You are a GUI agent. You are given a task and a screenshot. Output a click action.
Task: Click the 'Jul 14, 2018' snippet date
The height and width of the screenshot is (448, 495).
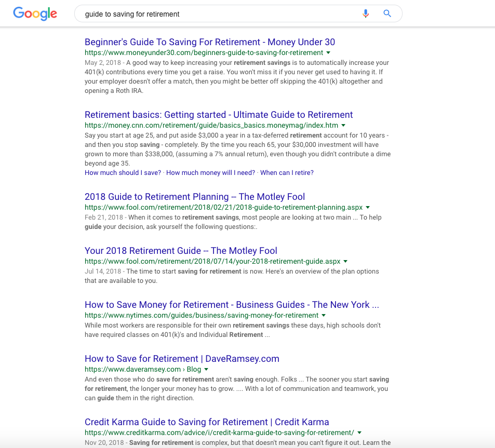(103, 271)
